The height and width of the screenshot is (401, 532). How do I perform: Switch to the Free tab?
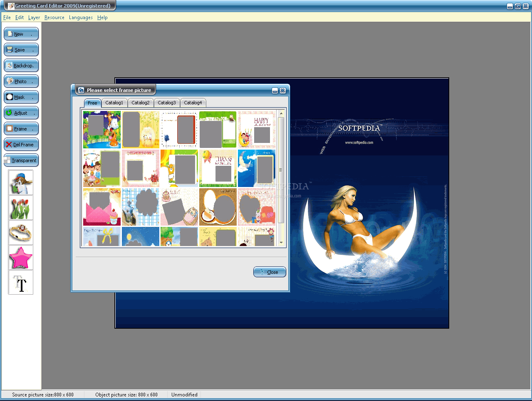point(92,103)
